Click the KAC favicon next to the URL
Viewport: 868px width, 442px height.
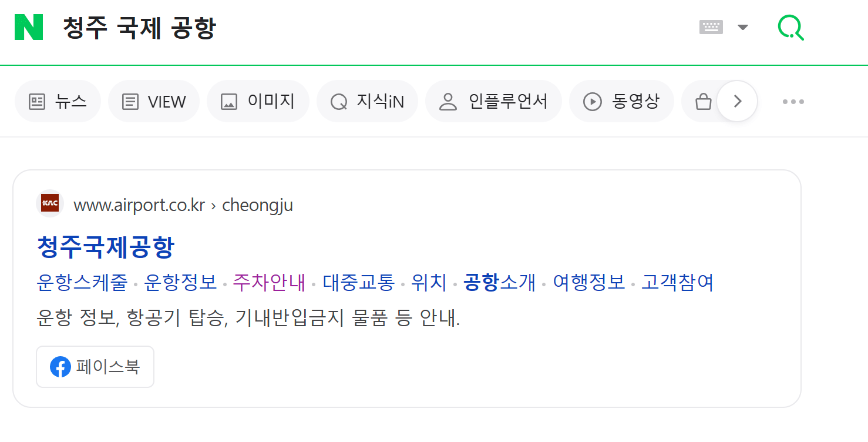[x=49, y=204]
